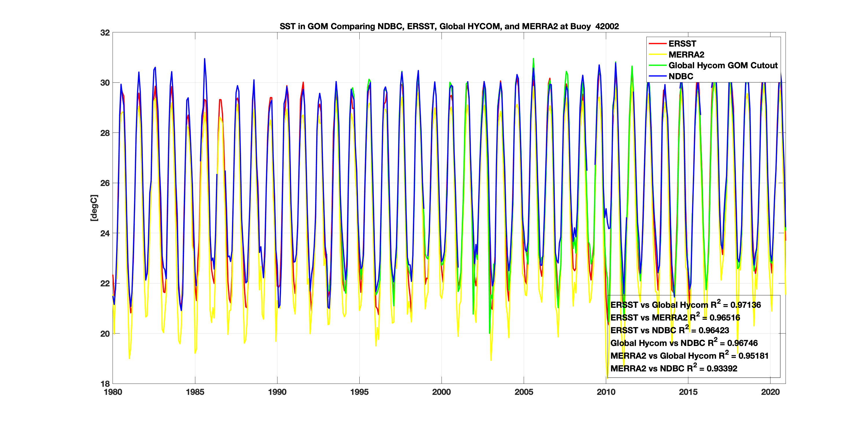Click the yellow MERRA2 legend line sample
Screen dimensions: 868x431
(657, 55)
